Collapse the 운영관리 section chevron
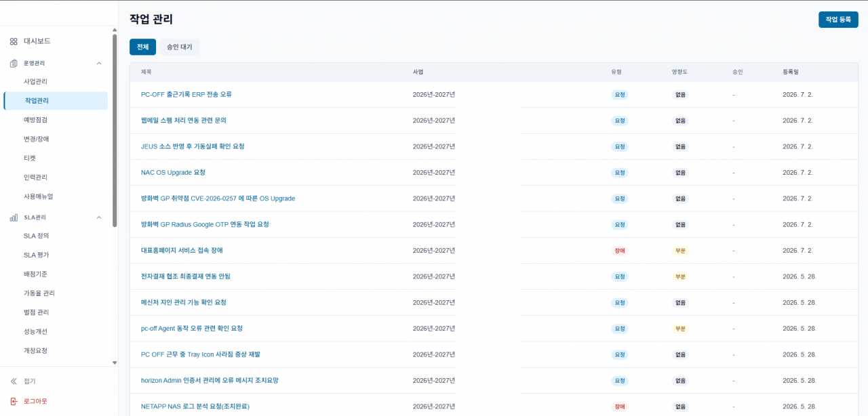 tap(99, 63)
